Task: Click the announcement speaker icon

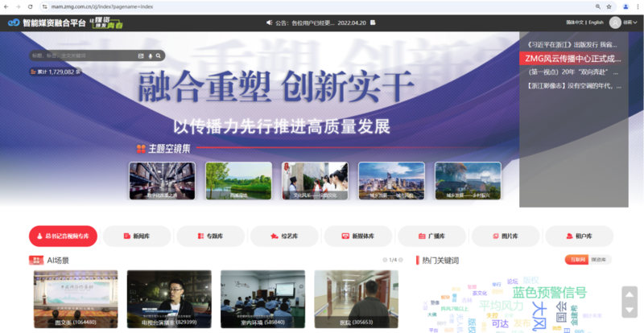Action: click(269, 23)
